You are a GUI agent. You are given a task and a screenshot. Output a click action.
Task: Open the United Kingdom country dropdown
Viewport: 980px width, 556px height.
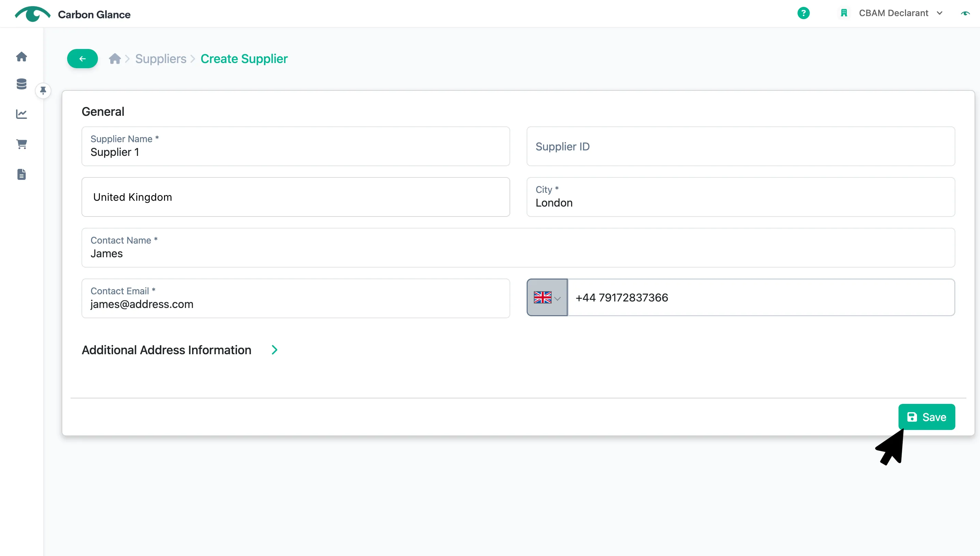(296, 197)
